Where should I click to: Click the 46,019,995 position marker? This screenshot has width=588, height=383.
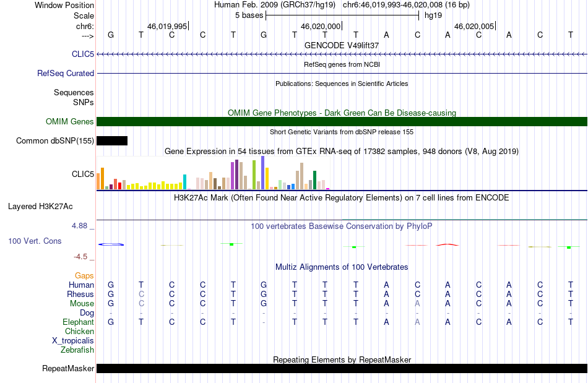pos(168,26)
